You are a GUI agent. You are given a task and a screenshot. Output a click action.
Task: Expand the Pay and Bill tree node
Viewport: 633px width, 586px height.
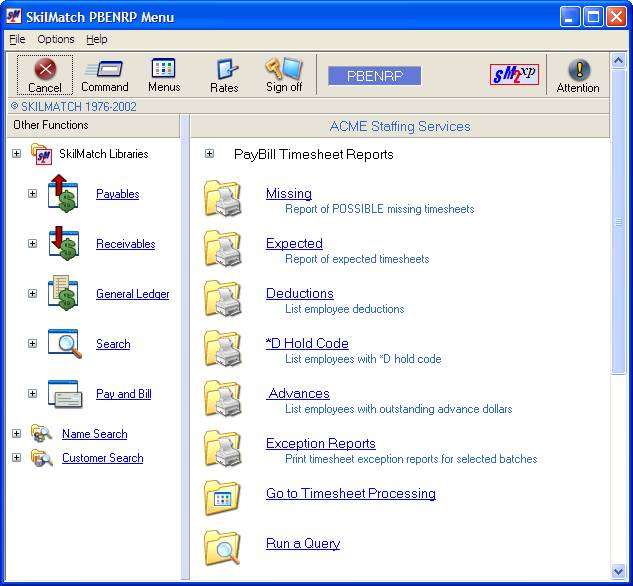click(32, 393)
